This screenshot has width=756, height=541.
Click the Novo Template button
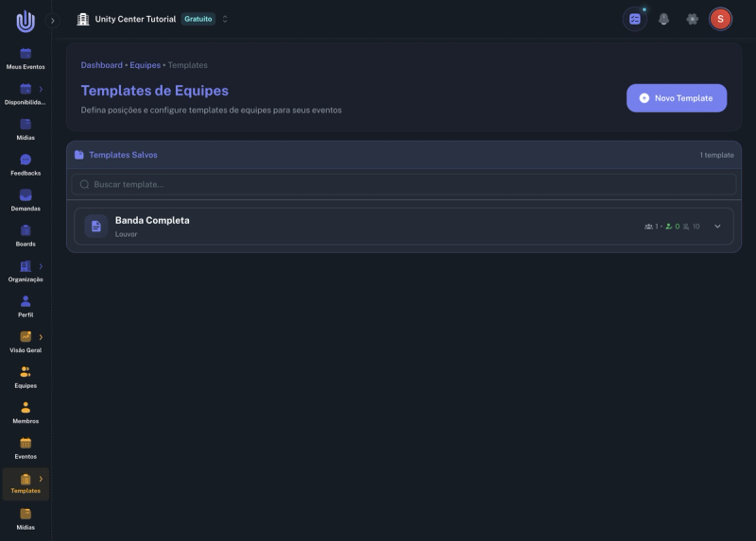click(677, 98)
